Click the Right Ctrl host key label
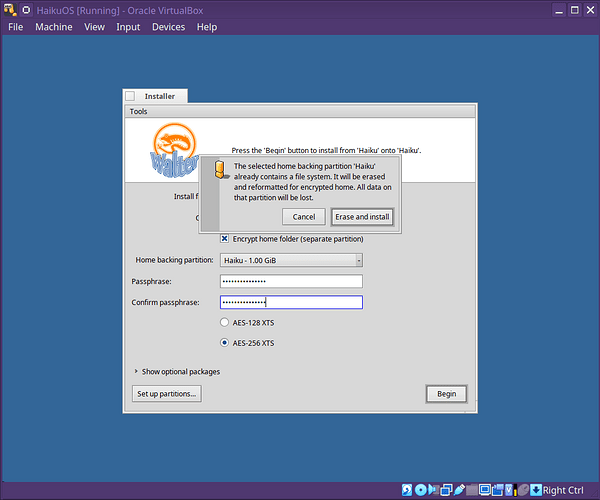The width and height of the screenshot is (600, 500). click(x=563, y=490)
